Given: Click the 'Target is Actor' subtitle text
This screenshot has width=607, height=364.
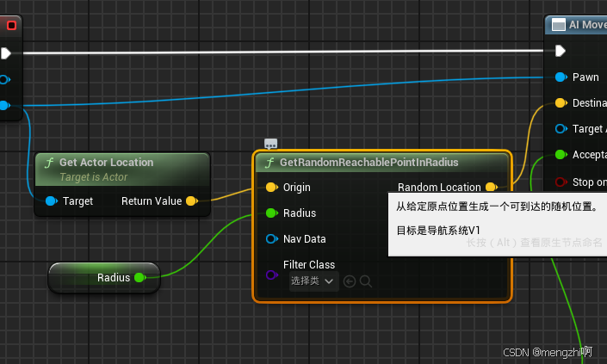Looking at the screenshot, I should pos(93,177).
